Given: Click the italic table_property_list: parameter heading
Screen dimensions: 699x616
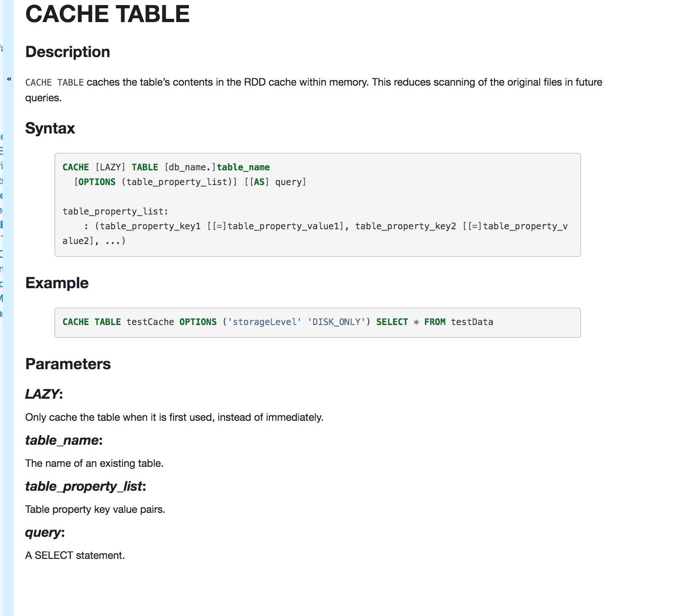Looking at the screenshot, I should point(86,486).
